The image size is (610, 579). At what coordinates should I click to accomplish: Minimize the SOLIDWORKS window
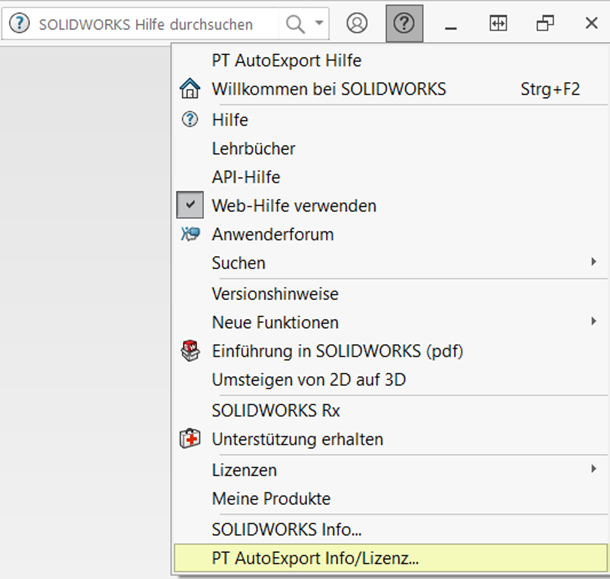451,28
